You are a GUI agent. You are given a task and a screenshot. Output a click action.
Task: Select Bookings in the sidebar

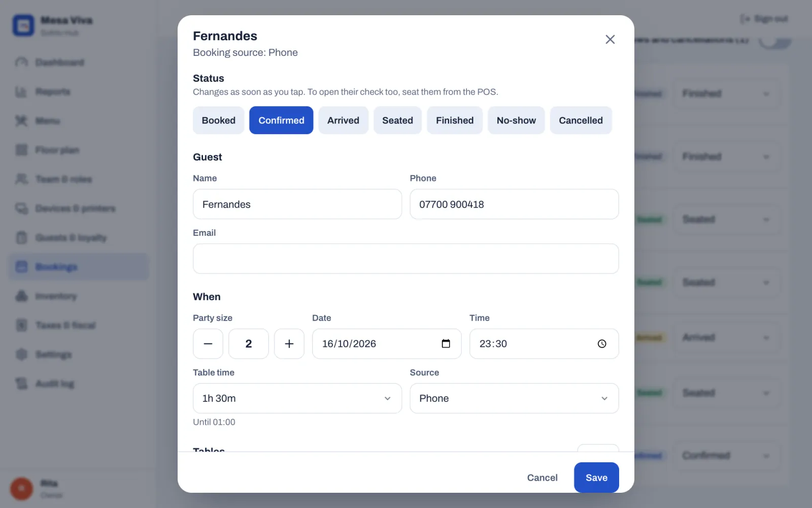click(79, 267)
